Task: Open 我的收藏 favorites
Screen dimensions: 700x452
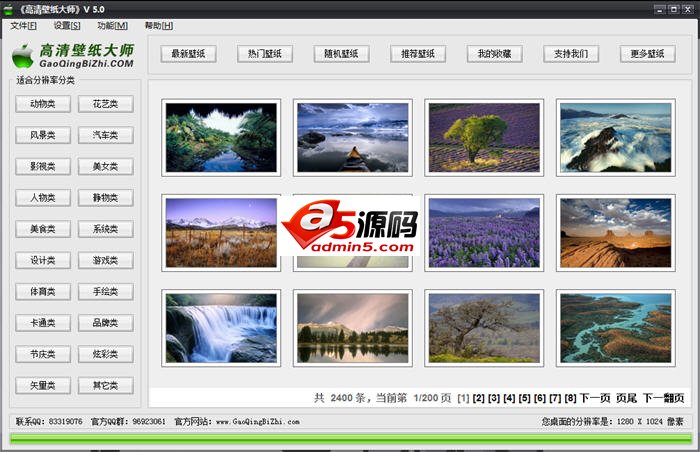Action: [495, 54]
